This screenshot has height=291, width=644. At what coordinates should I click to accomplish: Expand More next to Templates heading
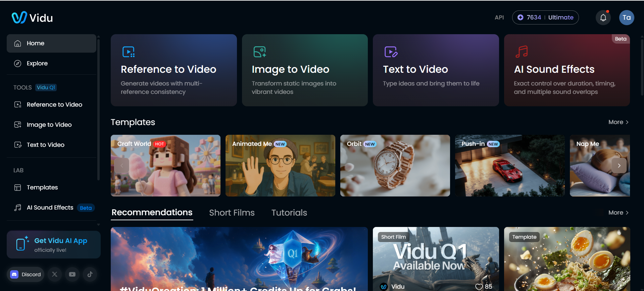618,122
